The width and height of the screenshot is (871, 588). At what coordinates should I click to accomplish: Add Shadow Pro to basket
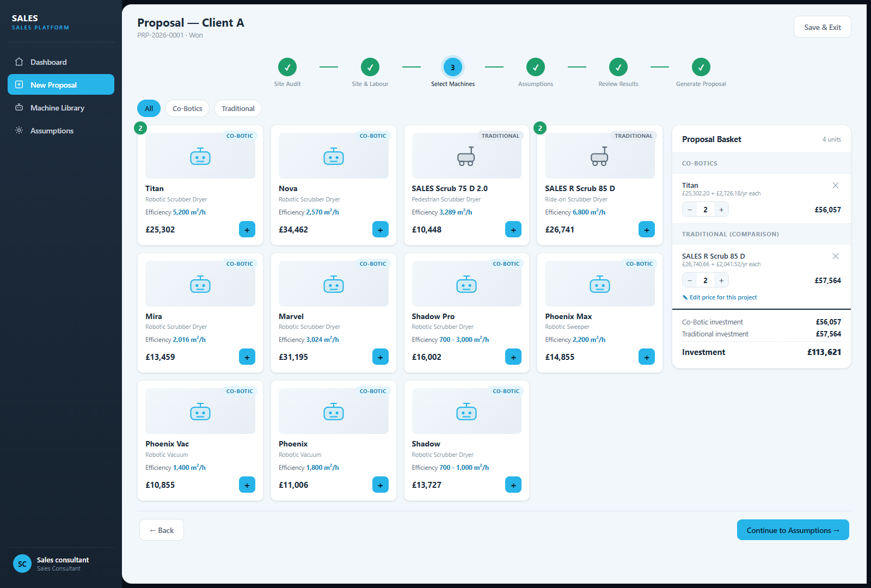(513, 357)
